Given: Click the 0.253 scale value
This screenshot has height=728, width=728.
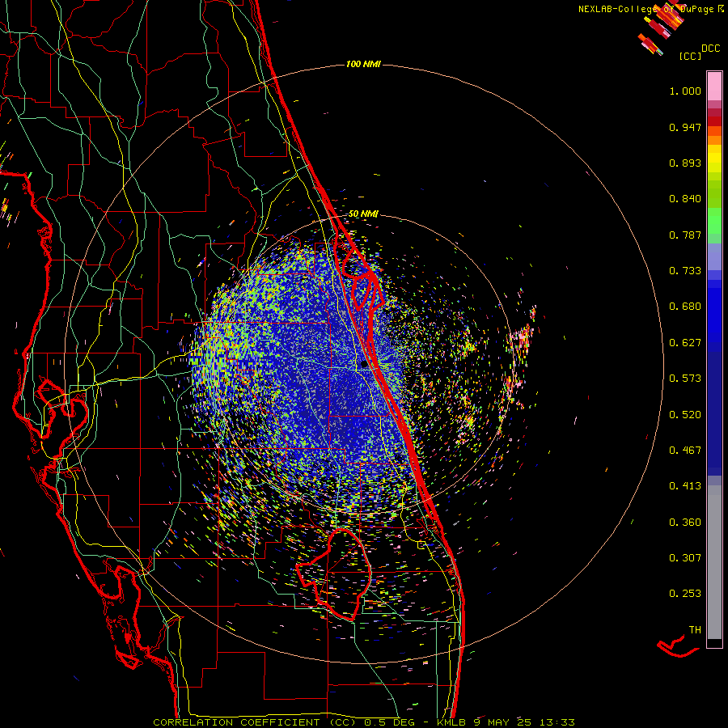Looking at the screenshot, I should point(685,594).
